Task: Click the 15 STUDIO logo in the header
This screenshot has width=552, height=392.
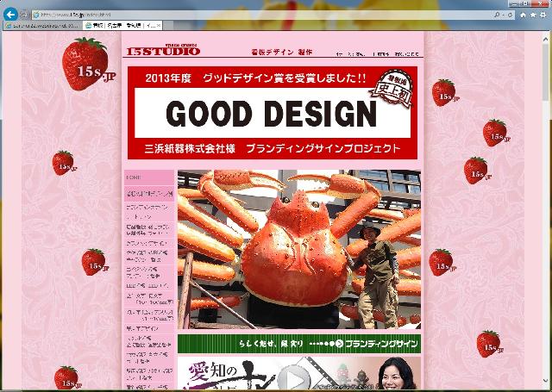Action: click(x=163, y=50)
